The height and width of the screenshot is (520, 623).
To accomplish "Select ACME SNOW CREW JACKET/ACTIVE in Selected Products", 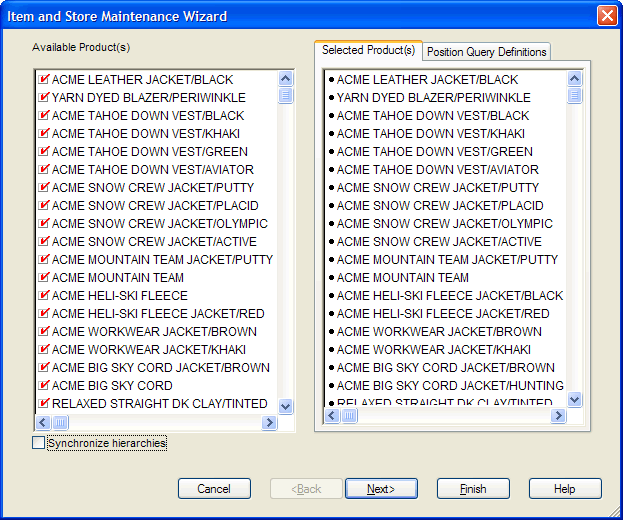I will tap(439, 242).
